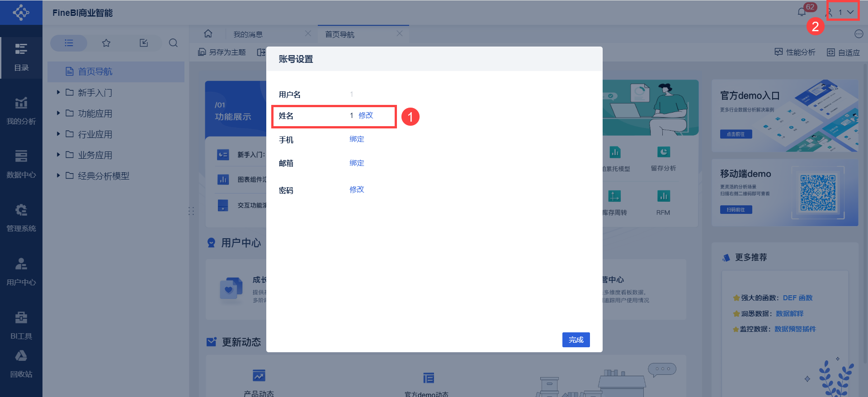
Task: Click the RFM icon
Action: click(x=663, y=196)
